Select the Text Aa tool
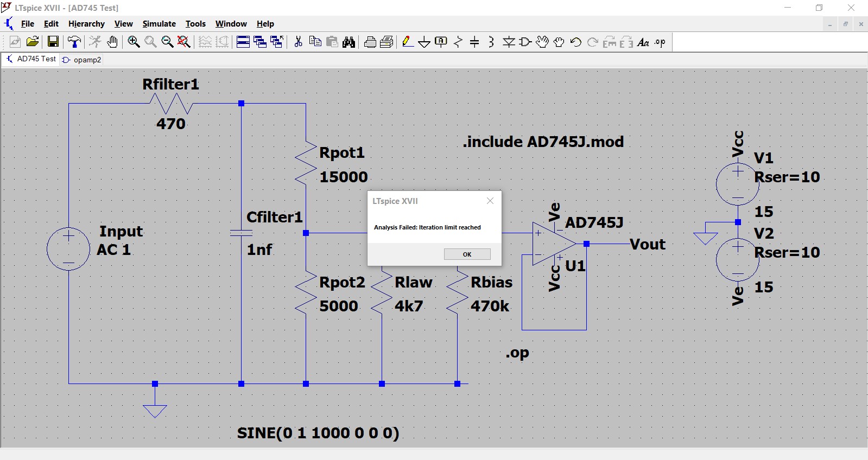The width and height of the screenshot is (868, 460). [643, 42]
